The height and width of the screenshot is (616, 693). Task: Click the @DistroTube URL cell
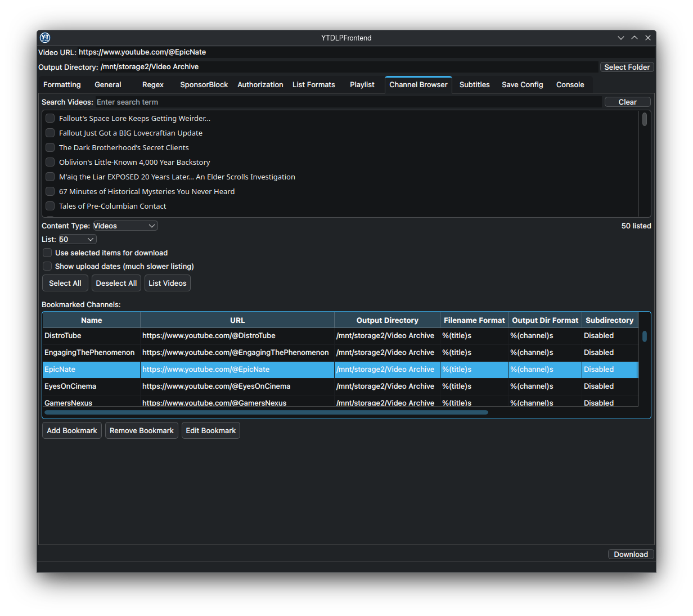pos(237,335)
